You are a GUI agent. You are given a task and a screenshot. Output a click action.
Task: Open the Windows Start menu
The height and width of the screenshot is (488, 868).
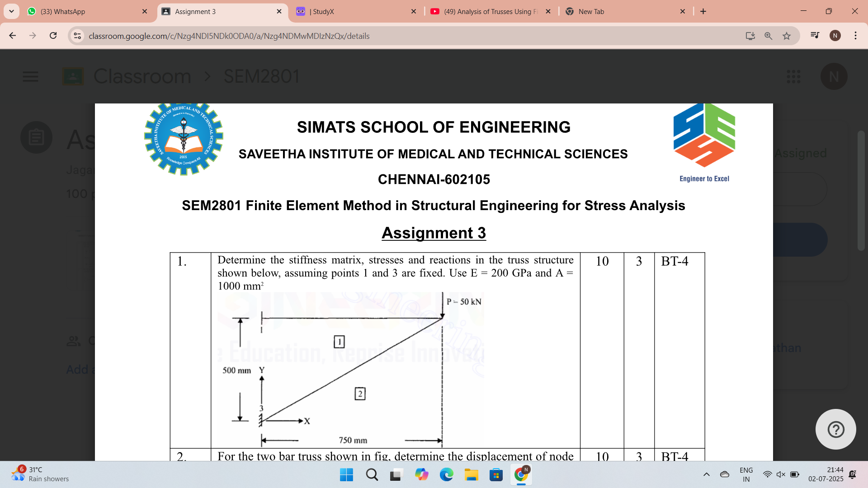[x=346, y=475]
